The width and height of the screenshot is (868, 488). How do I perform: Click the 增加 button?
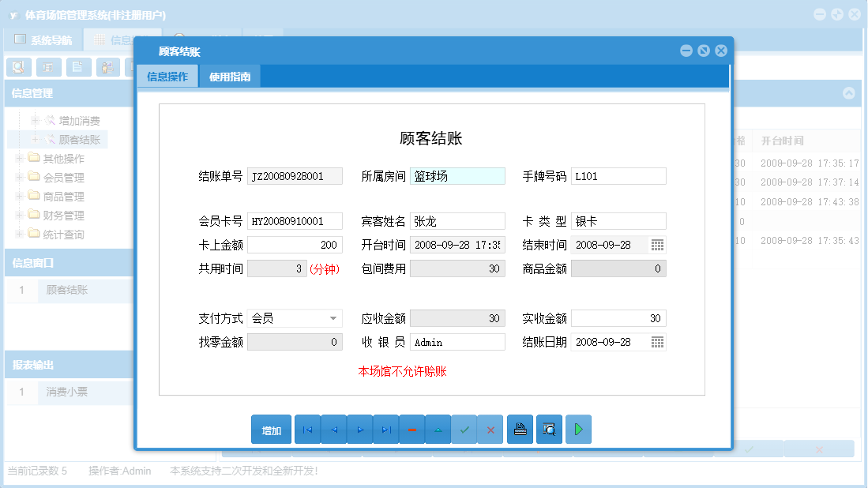pyautogui.click(x=271, y=429)
